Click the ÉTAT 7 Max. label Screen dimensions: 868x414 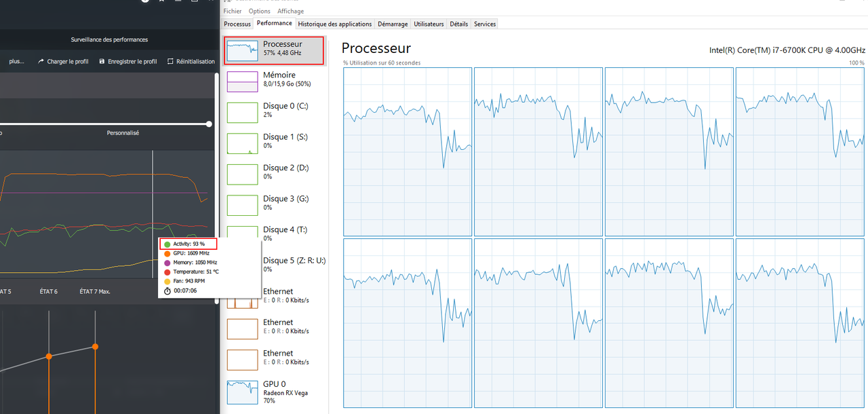coord(95,291)
